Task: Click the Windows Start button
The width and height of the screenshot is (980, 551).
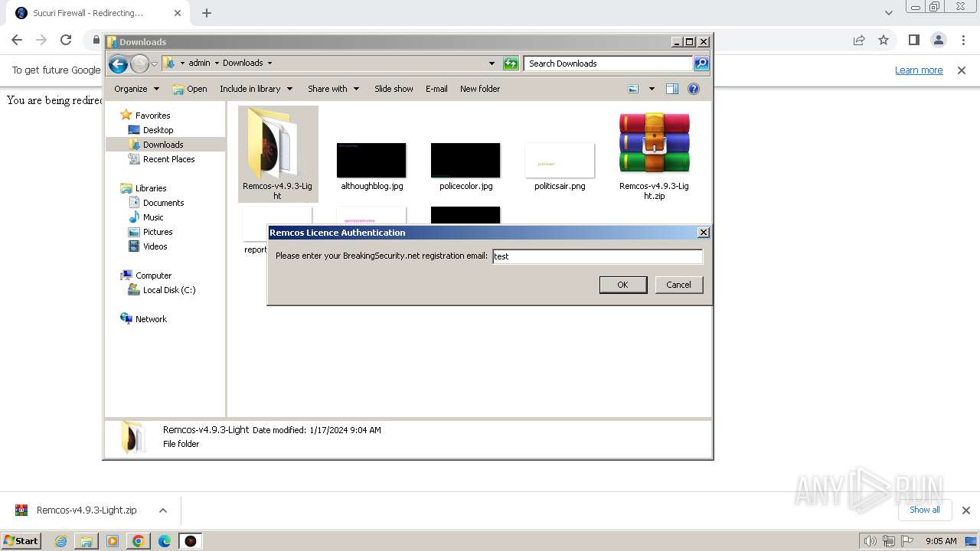Action: [21, 541]
